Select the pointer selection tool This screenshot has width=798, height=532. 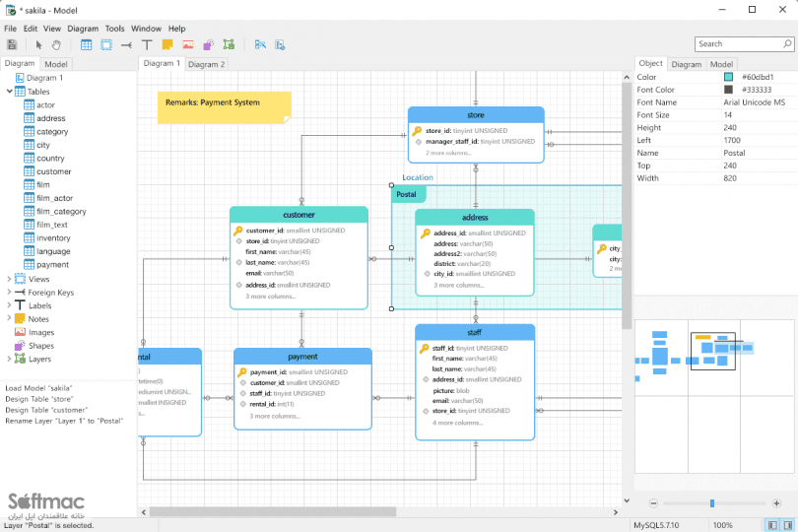38,44
